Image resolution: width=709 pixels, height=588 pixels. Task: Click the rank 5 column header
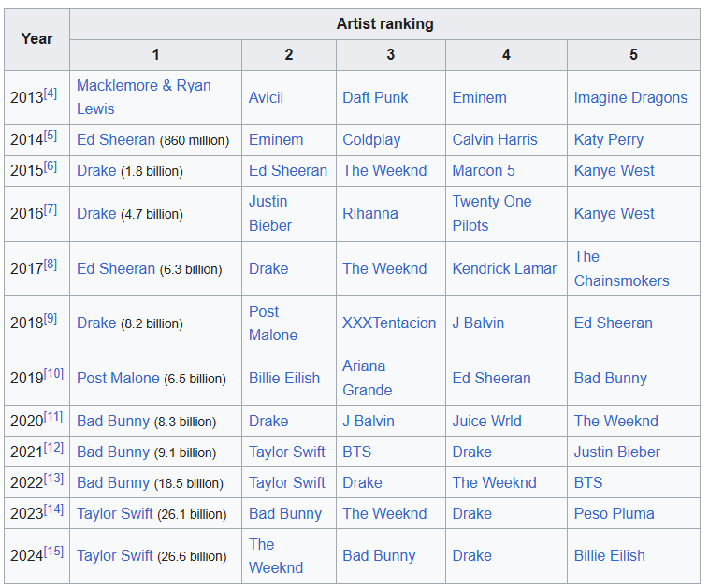pyautogui.click(x=633, y=55)
